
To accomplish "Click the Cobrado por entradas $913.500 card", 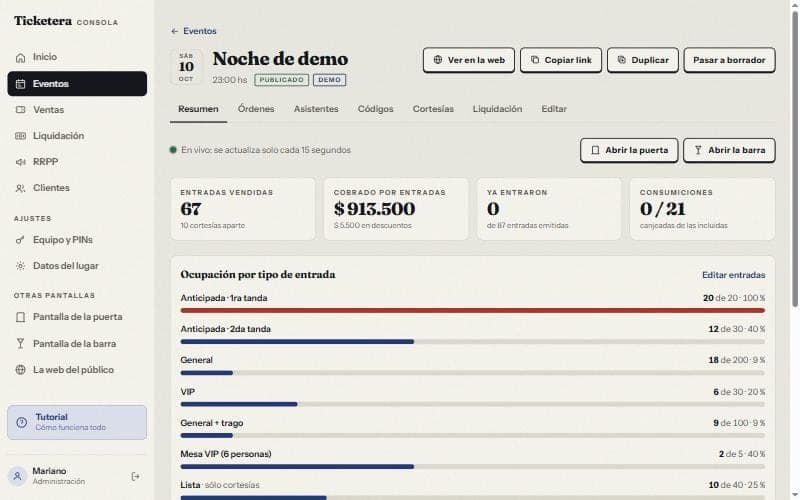I will pos(396,209).
